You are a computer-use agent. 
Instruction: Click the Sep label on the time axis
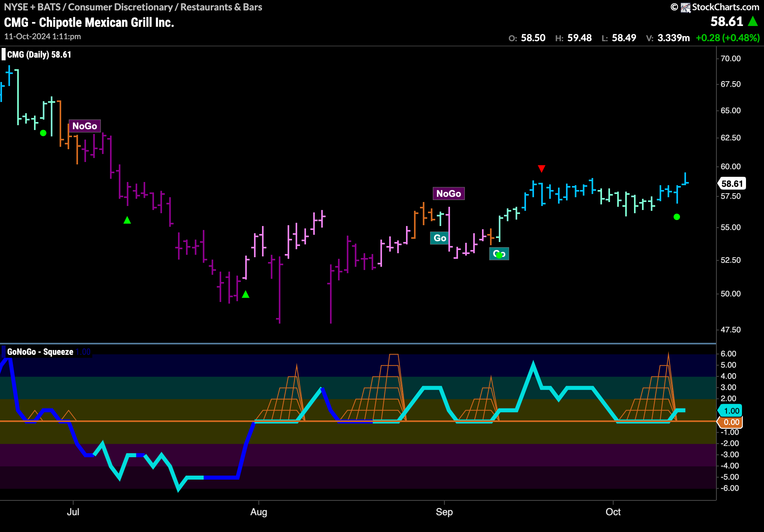444,512
